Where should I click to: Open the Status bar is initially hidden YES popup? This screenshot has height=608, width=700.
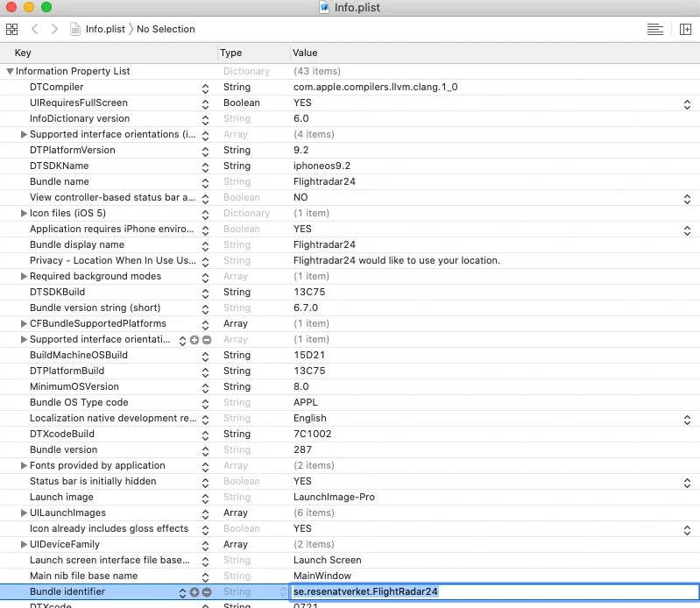click(687, 483)
